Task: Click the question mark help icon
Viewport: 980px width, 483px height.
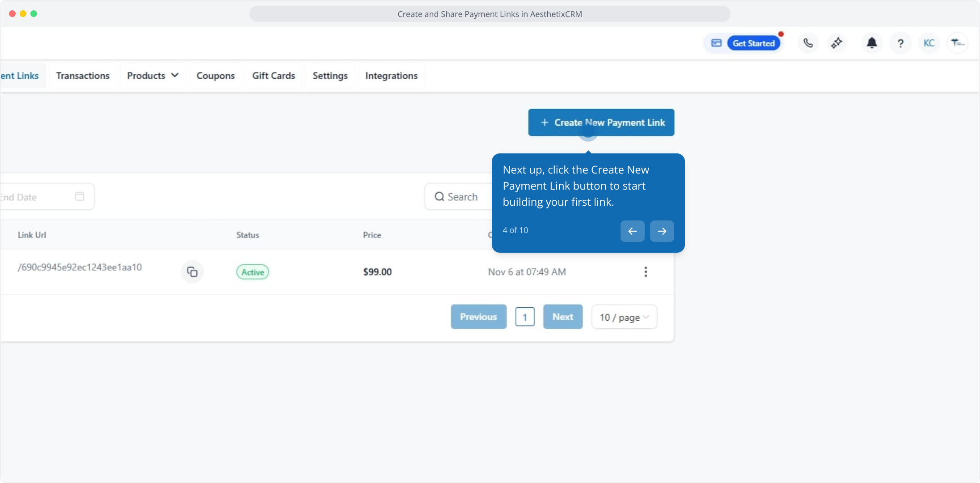Action: tap(900, 43)
